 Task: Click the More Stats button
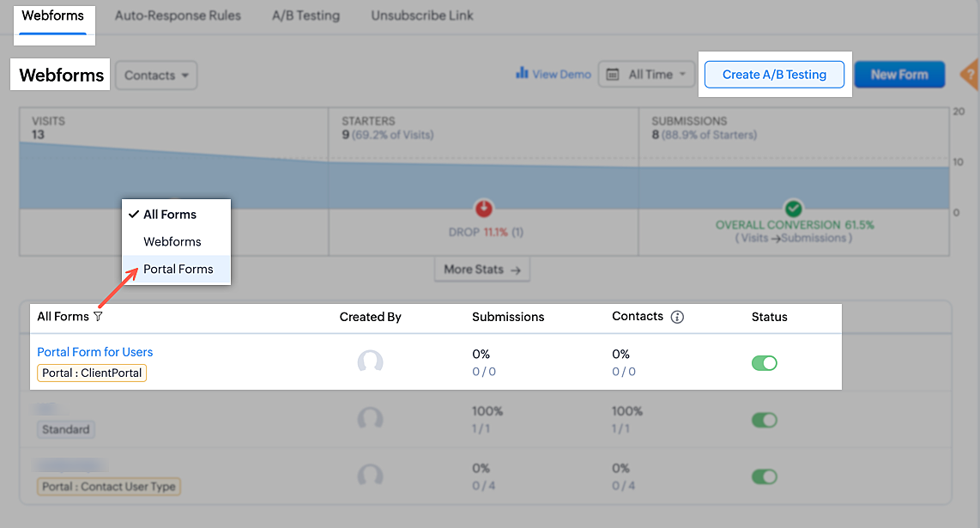pos(481,270)
